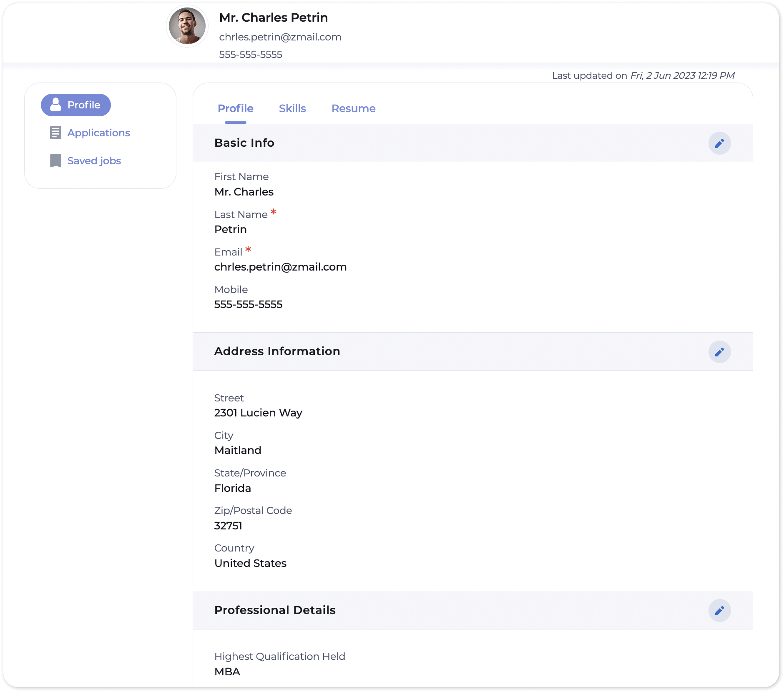Click Charles Petrin's profile photo
784x692 pixels.
pyautogui.click(x=187, y=26)
